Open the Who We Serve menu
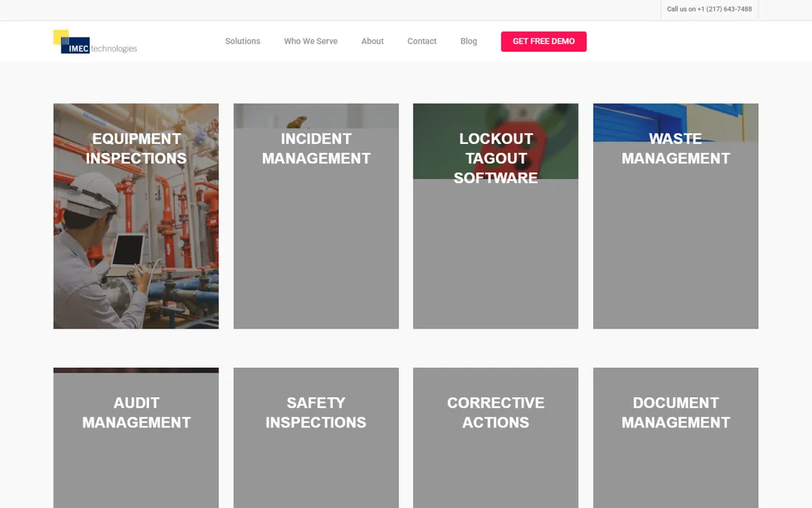The image size is (812, 508). click(x=311, y=41)
